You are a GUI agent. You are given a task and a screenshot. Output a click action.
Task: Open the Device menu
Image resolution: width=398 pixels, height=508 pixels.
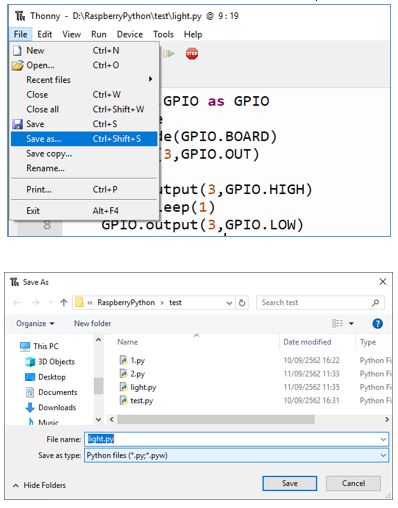coord(130,34)
